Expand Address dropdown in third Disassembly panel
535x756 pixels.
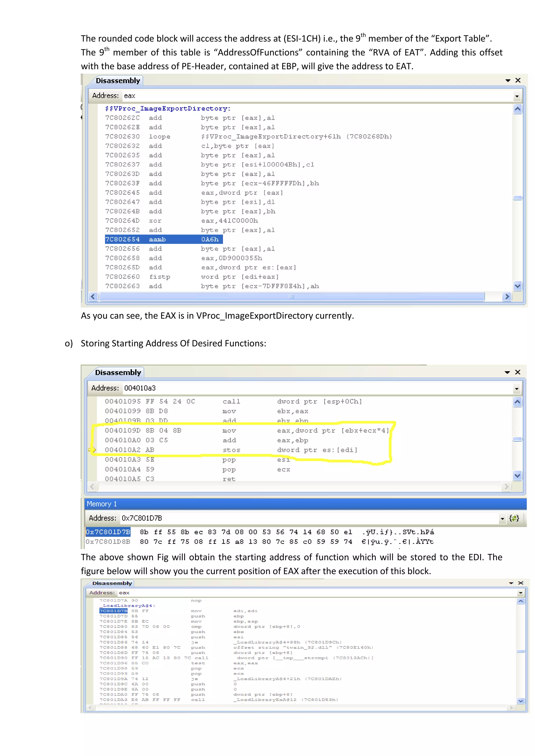[521, 593]
